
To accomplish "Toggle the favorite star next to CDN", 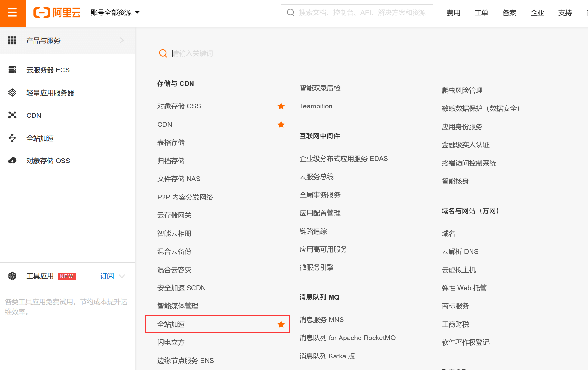I will (x=281, y=125).
